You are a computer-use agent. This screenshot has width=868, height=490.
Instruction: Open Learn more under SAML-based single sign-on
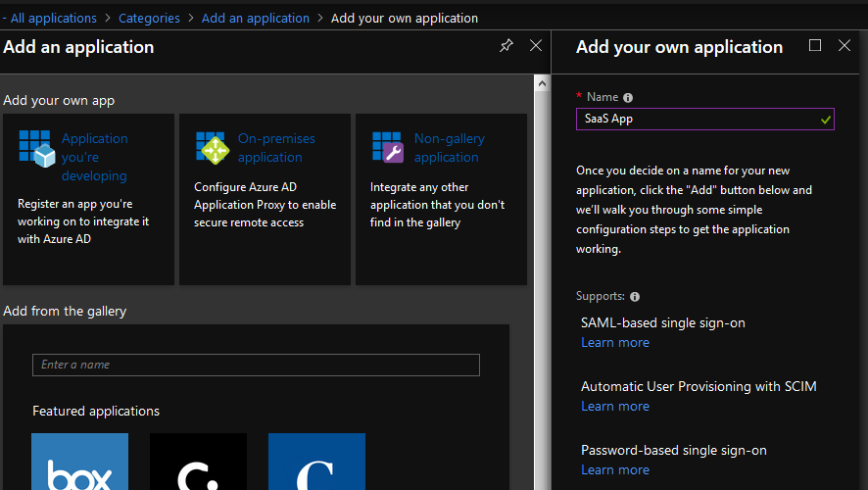615,343
